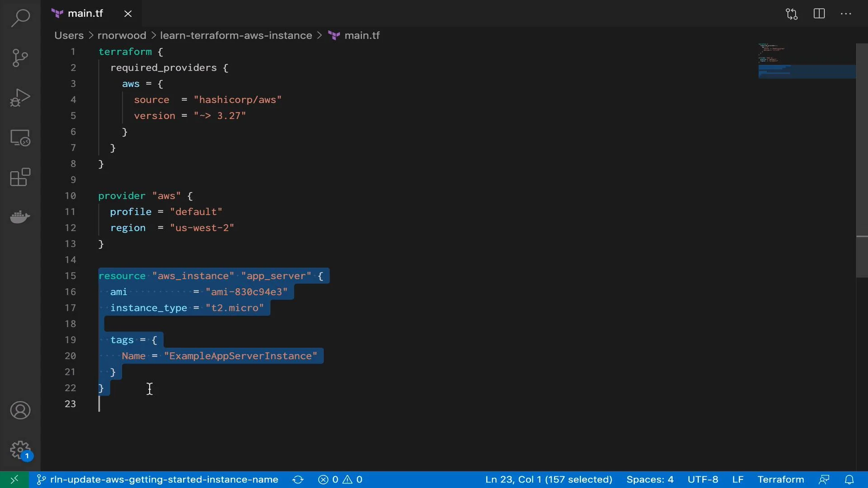Click line number 1 in gutter
The height and width of the screenshot is (488, 868).
point(73,52)
